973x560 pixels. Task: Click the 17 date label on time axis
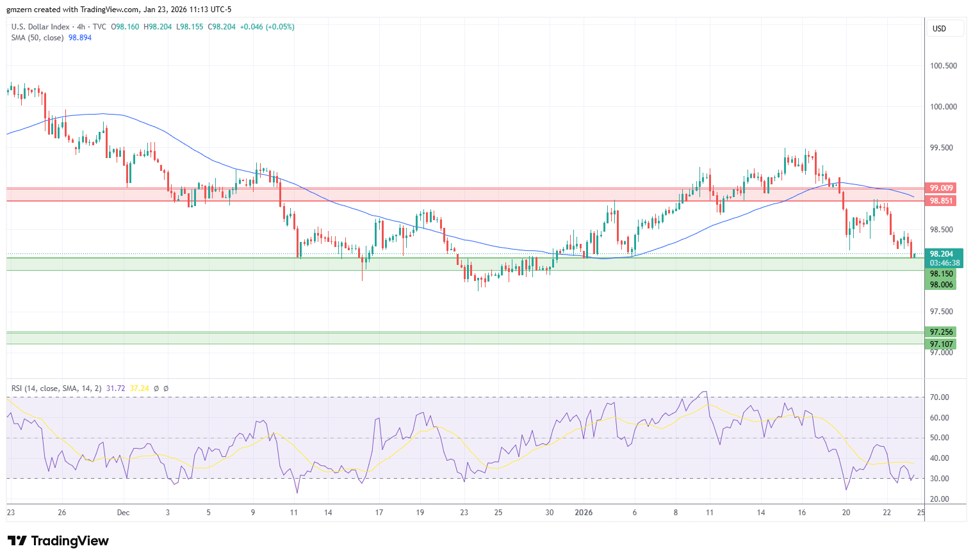click(379, 513)
